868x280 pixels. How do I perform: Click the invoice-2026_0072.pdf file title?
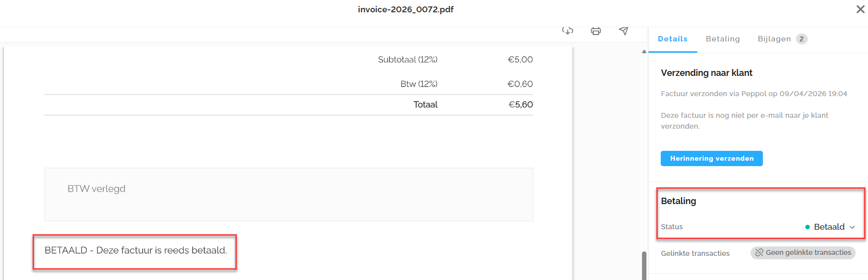[406, 9]
